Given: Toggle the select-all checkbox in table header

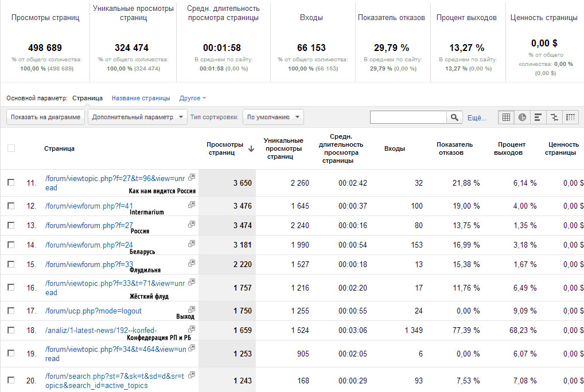Looking at the screenshot, I should [x=11, y=148].
